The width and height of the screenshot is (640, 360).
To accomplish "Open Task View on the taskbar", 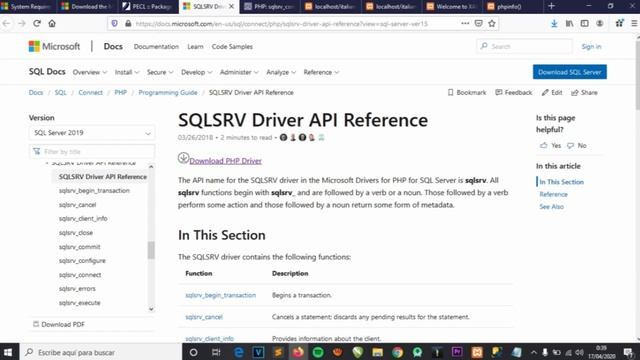I will tap(216, 352).
